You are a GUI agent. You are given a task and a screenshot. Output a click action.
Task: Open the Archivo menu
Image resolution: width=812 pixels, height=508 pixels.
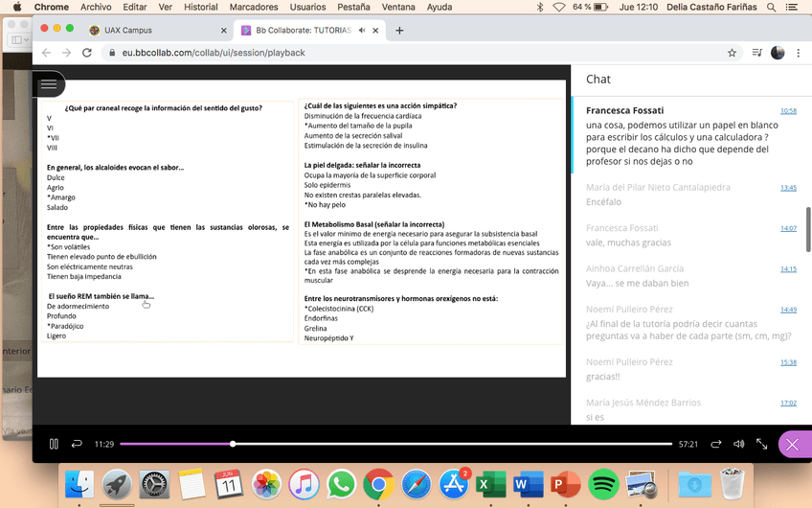pyautogui.click(x=96, y=8)
